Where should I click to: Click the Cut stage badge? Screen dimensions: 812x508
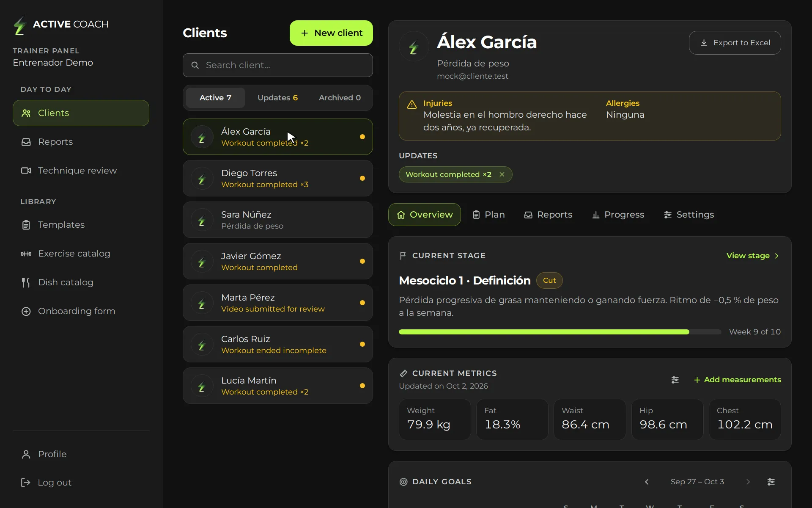click(549, 280)
